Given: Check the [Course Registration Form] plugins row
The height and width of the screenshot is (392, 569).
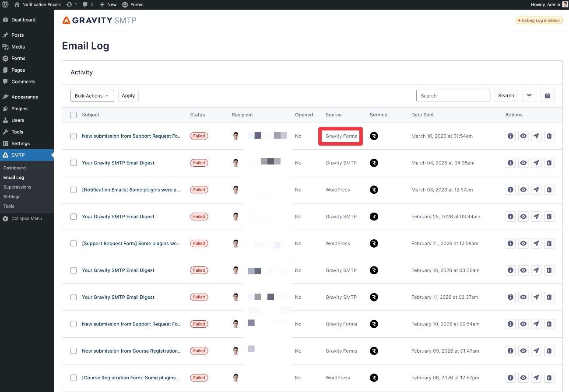Looking at the screenshot, I should point(74,378).
